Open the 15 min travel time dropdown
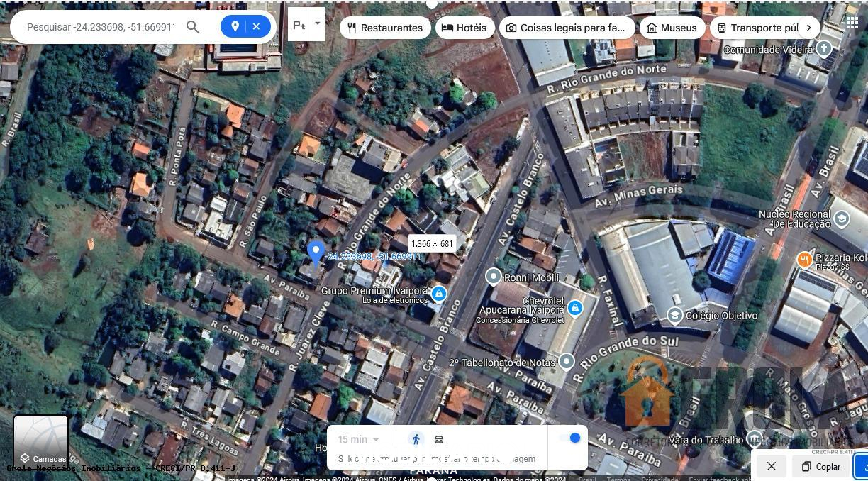 [358, 438]
